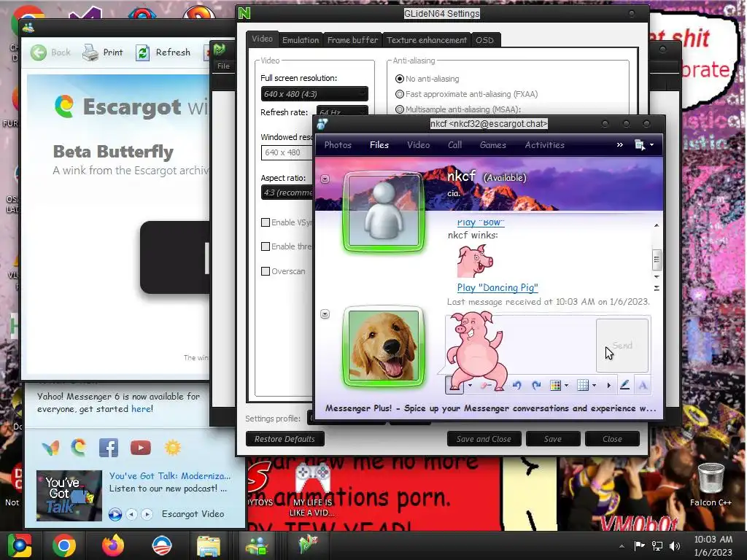This screenshot has height=560, width=747.
Task: Click the volume speaker tray icon
Action: [675, 546]
